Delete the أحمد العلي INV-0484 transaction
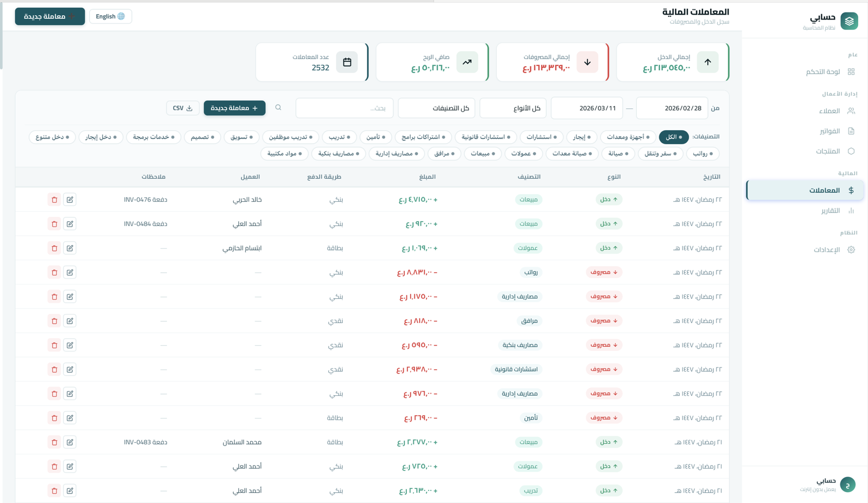 54,224
